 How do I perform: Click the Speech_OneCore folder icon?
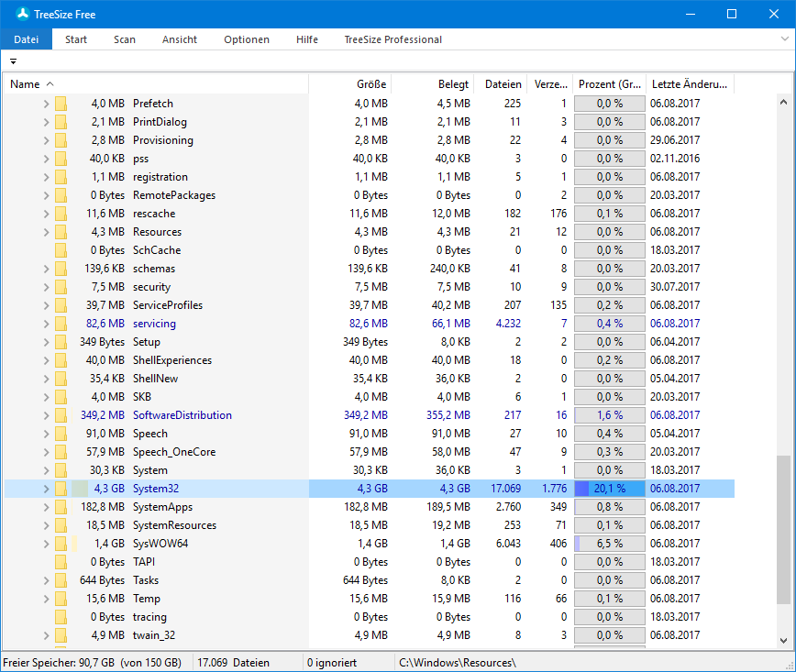pyautogui.click(x=61, y=452)
